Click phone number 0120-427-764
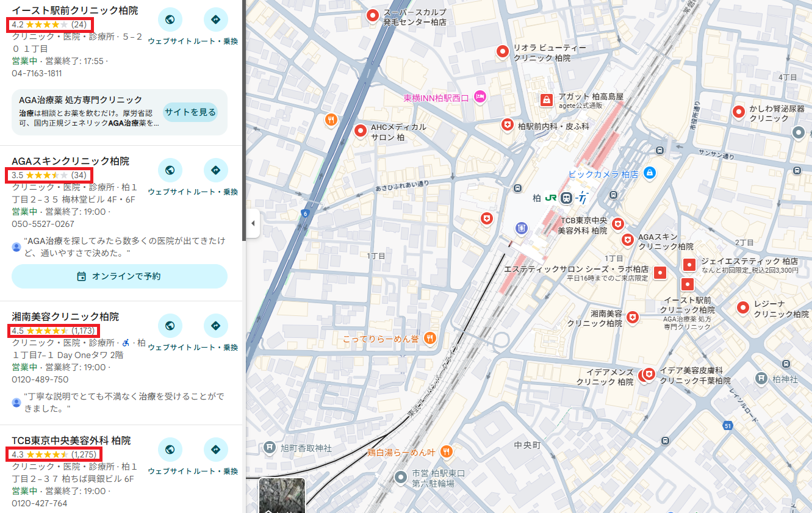 click(x=40, y=503)
